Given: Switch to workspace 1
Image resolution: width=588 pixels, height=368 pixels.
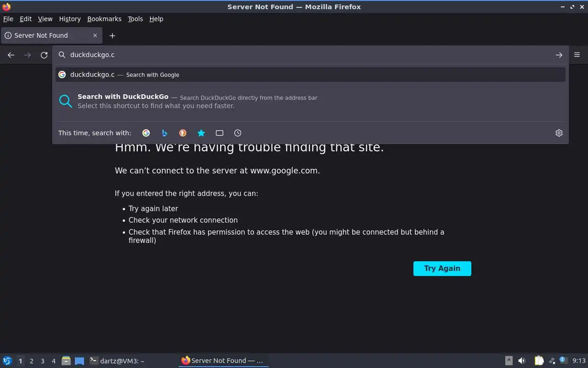Looking at the screenshot, I should click(x=20, y=361).
